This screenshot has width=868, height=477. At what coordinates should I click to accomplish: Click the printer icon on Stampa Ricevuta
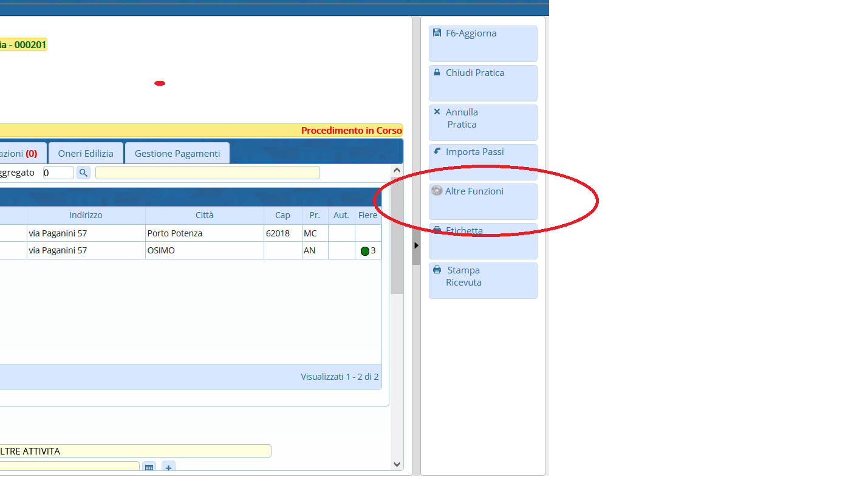pyautogui.click(x=437, y=270)
